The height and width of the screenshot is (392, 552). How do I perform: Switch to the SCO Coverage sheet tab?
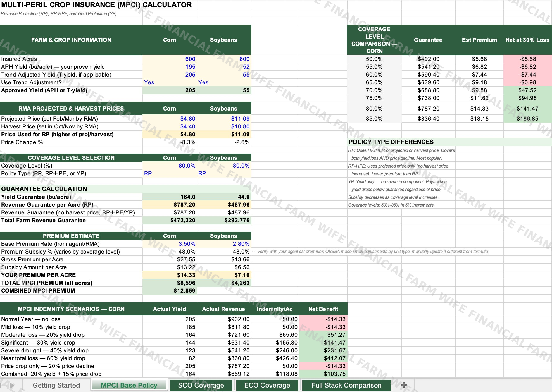pos(201,385)
